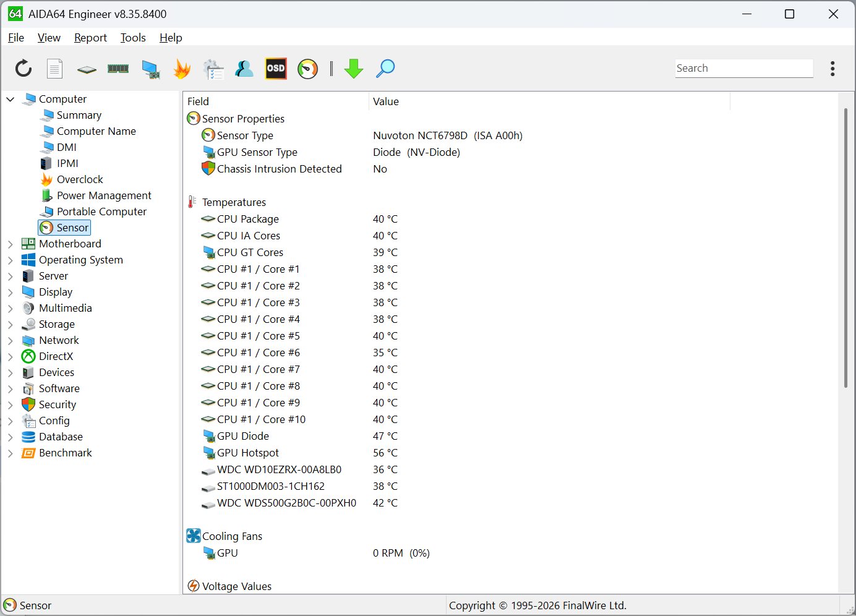
Task: Launch the System Stability Test flame icon
Action: coord(182,69)
